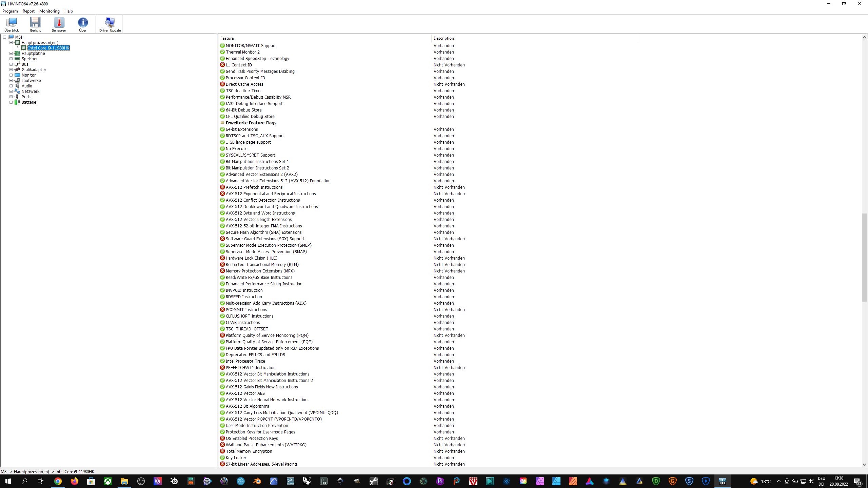Viewport: 868px width, 488px height.
Task: Open Google Chrome from the taskbar
Action: coord(58,481)
